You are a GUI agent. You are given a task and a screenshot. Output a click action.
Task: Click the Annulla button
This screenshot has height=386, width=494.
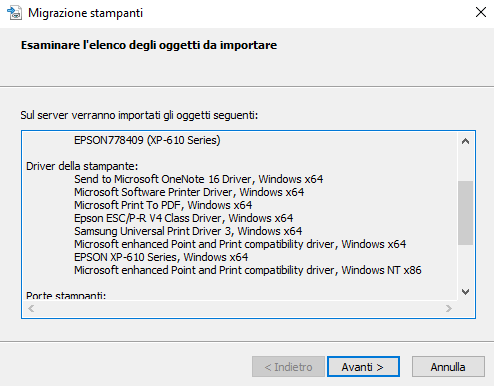[448, 367]
